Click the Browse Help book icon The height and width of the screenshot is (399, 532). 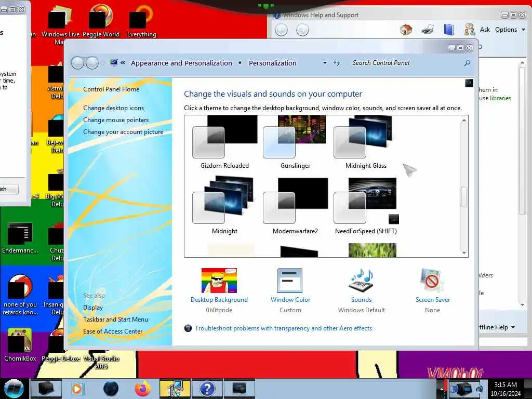448,30
